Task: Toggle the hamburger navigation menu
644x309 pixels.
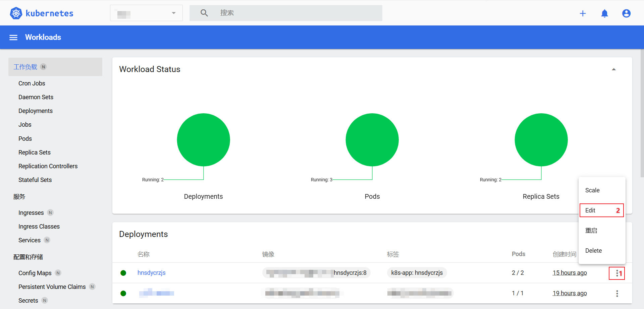Action: pyautogui.click(x=13, y=38)
